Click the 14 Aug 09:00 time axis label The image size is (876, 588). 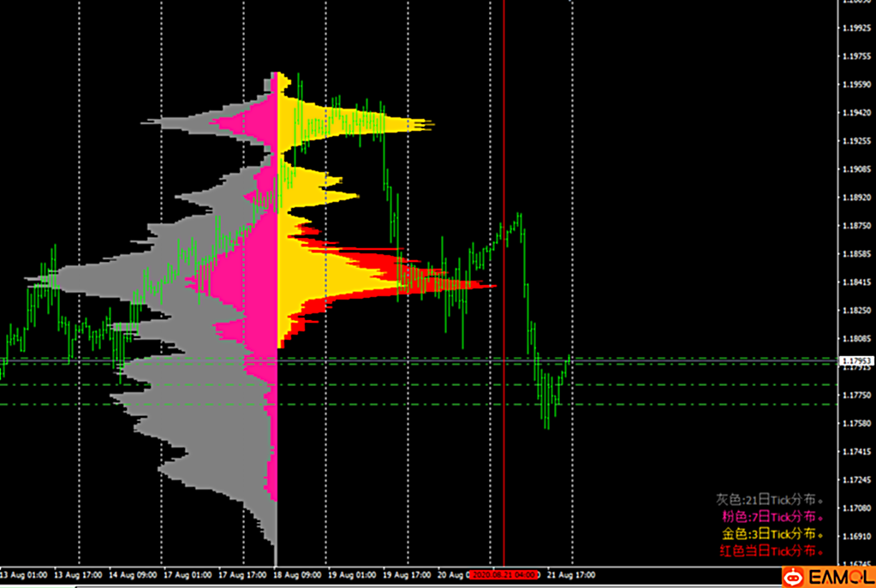[x=134, y=574]
